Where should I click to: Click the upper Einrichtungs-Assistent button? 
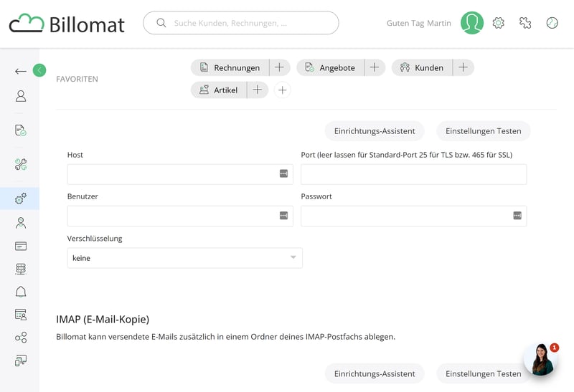(x=375, y=131)
